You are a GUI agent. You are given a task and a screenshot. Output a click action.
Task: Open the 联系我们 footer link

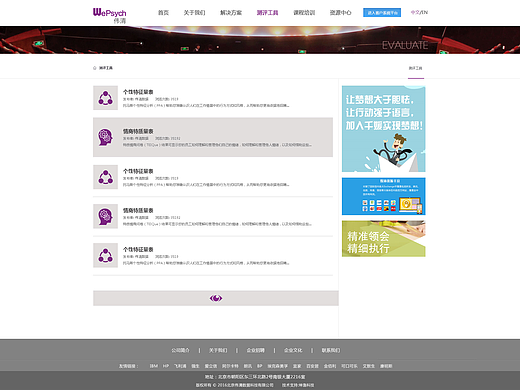(331, 350)
